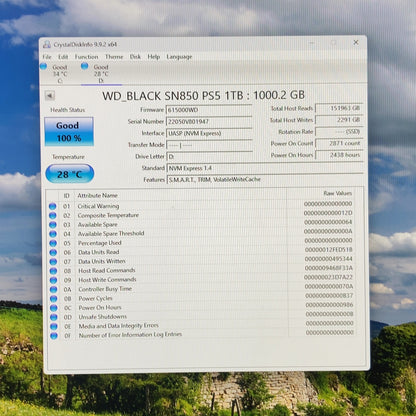
Task: Click raw value 000000000000B37 for Power Cycles
Action: pyautogui.click(x=329, y=296)
